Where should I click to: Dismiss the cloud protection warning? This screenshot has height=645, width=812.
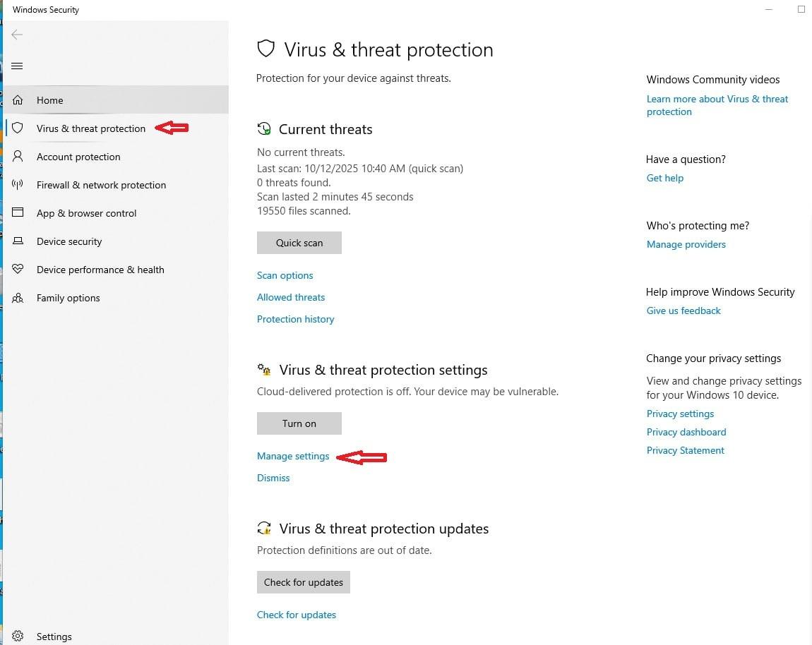(x=273, y=478)
